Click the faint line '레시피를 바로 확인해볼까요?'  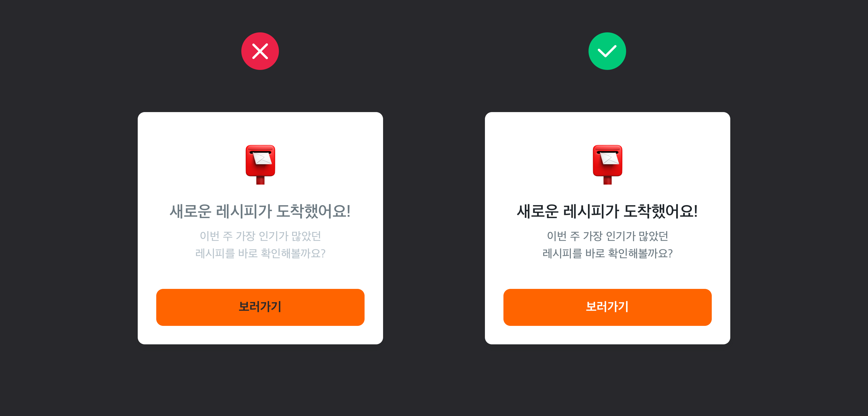(x=260, y=253)
